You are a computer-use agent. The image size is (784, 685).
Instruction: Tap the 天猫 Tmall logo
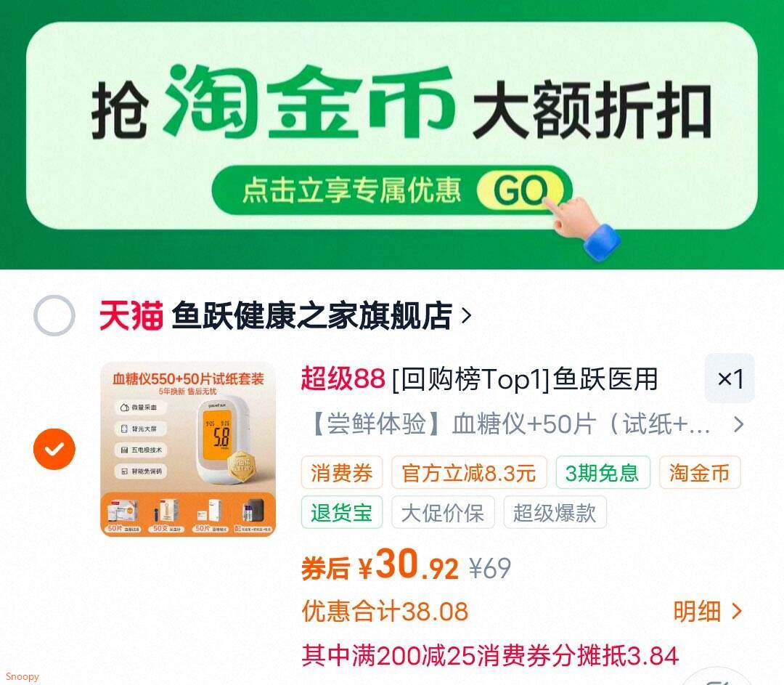point(131,316)
